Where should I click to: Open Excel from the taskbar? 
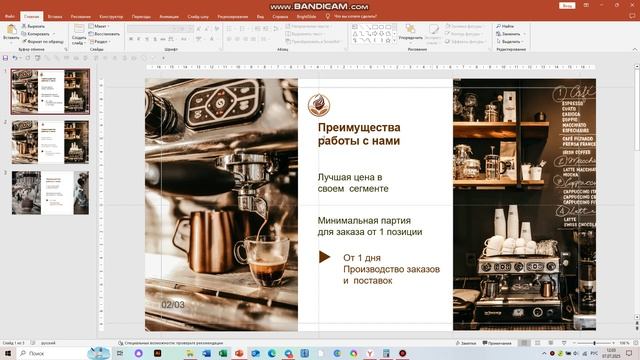coord(222,353)
